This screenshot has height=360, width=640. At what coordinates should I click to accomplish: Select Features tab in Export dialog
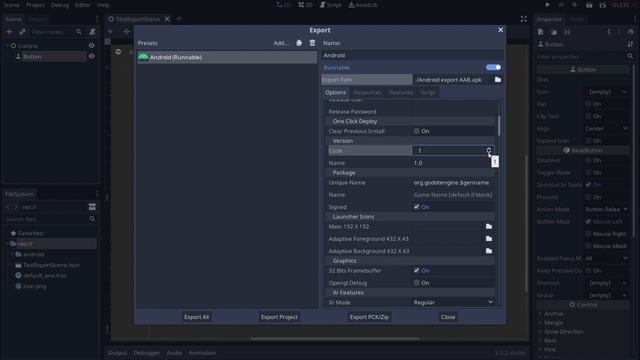tap(401, 93)
